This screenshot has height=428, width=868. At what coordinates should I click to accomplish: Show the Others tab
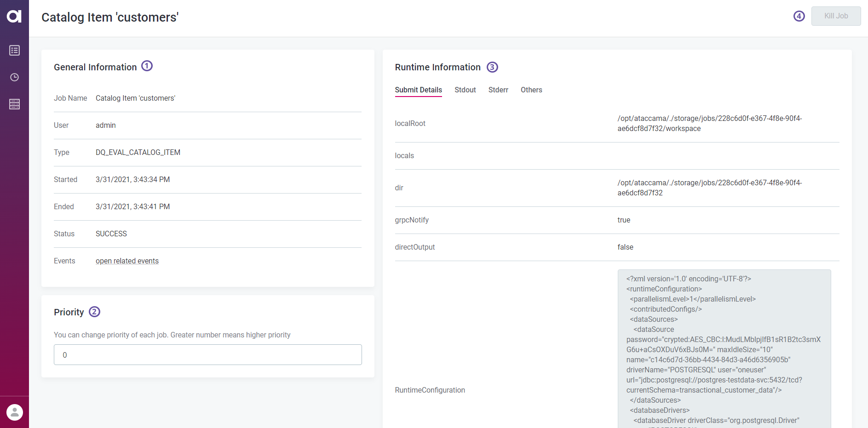tap(531, 90)
